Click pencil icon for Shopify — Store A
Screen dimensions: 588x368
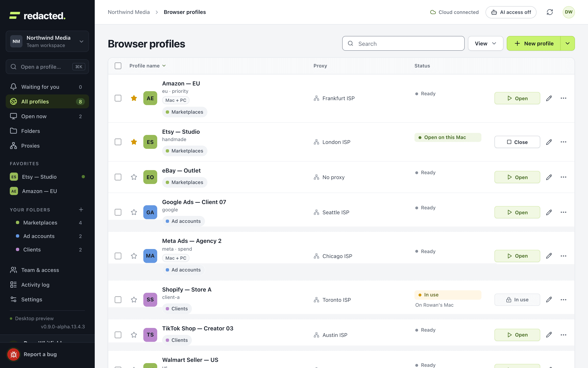pos(549,300)
